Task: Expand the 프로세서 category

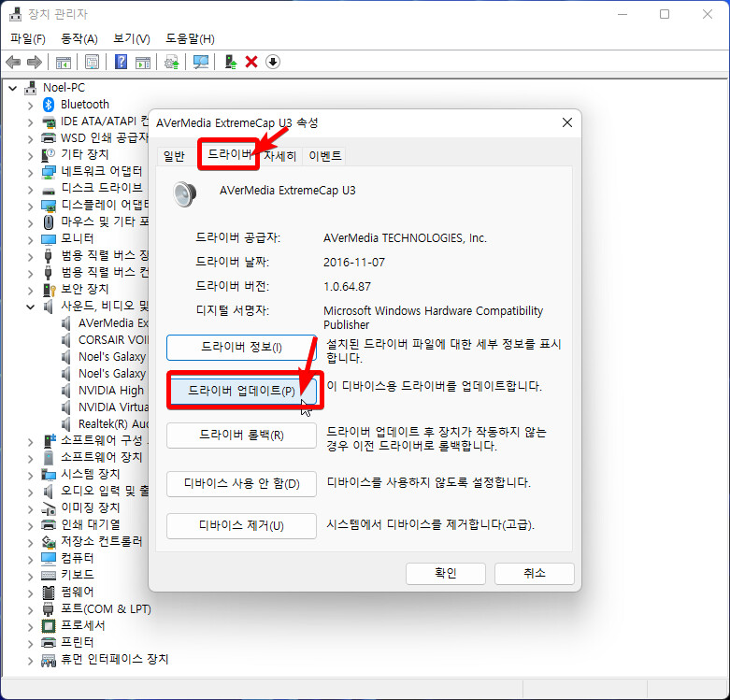Action: 30,627
